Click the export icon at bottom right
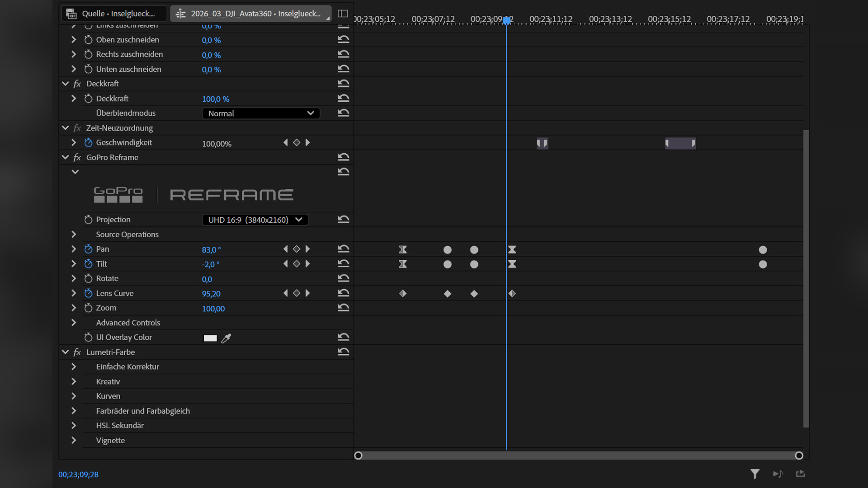Screen dimensions: 868x488 coord(800,474)
